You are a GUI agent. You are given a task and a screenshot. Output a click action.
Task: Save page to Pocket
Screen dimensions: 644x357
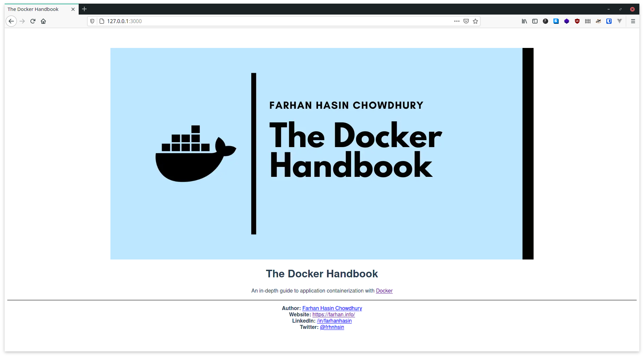click(466, 21)
